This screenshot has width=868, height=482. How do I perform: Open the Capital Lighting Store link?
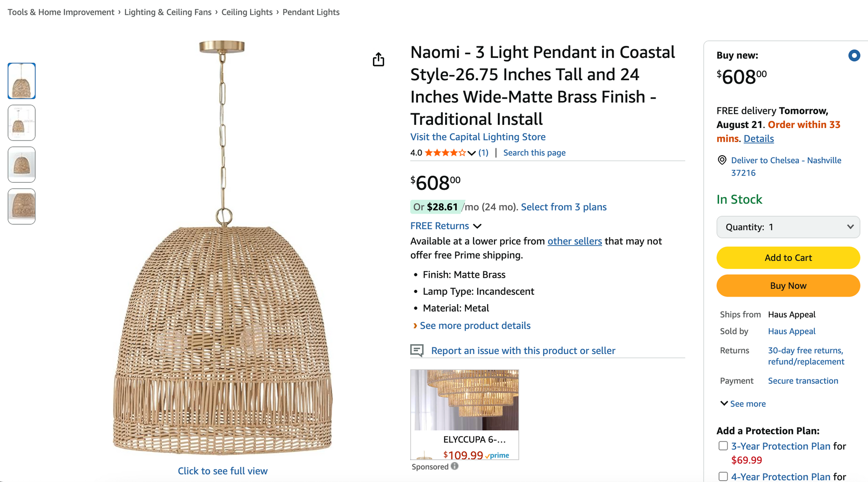(478, 137)
